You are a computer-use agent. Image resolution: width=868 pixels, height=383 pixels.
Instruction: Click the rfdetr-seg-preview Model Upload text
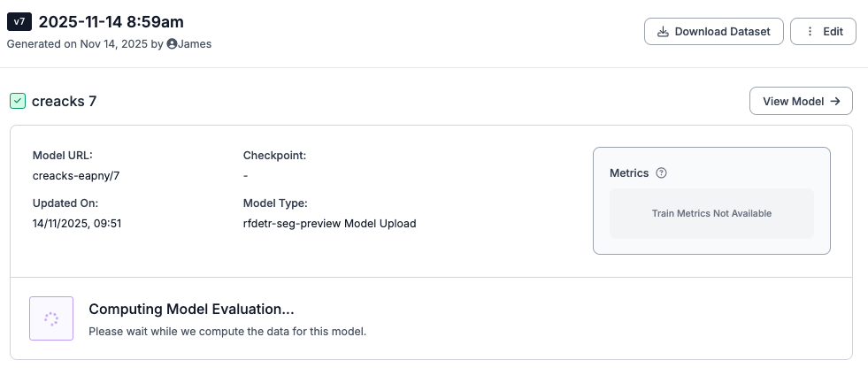pyautogui.click(x=329, y=223)
